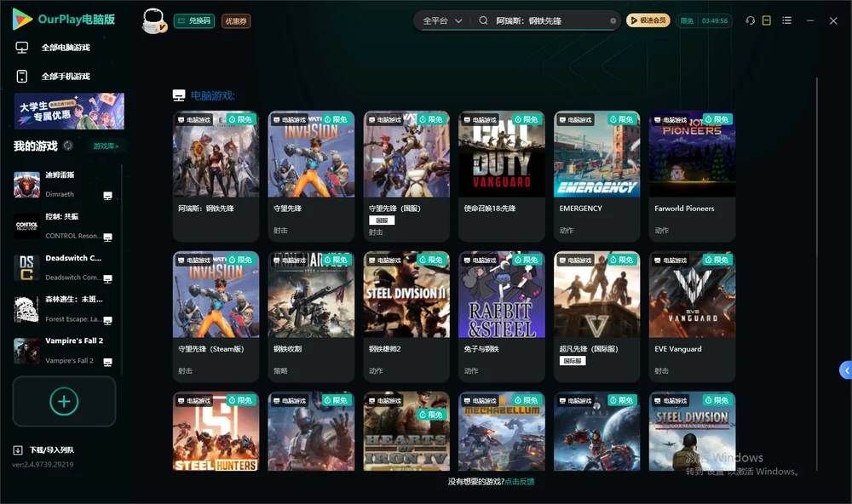Click the 限免 countdown timer badge
The height and width of the screenshot is (504, 852).
[x=704, y=20]
